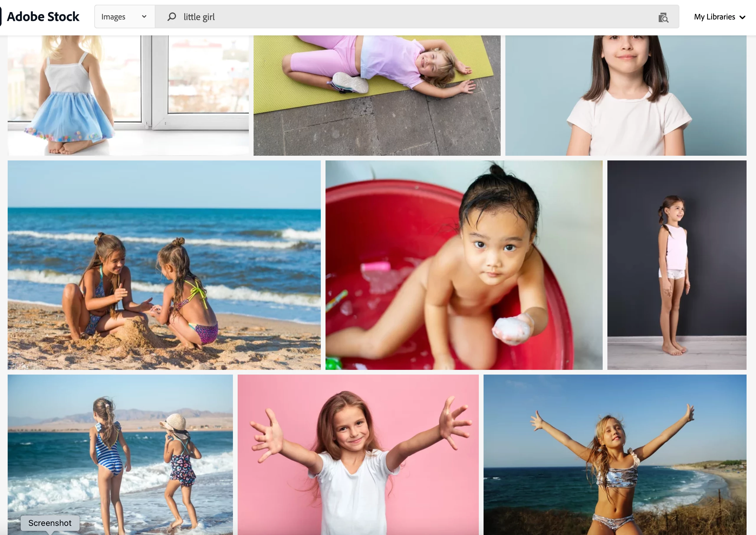This screenshot has width=756, height=535.
Task: Open the My Libraries menu
Action: pyautogui.click(x=714, y=17)
